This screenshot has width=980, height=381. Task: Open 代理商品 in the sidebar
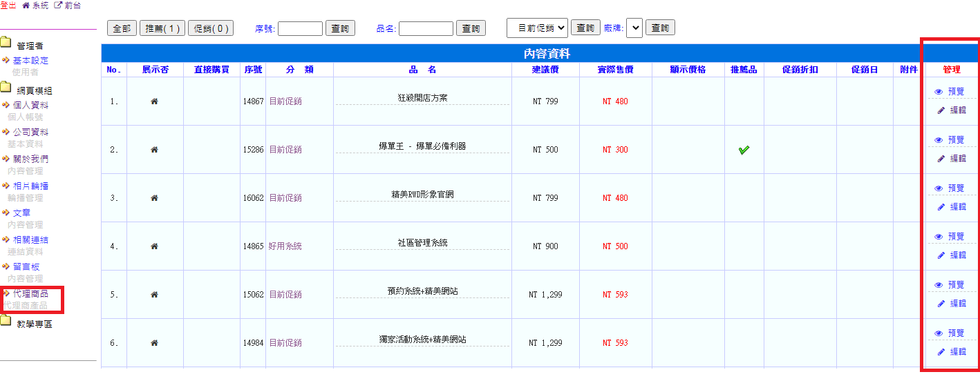[30, 293]
